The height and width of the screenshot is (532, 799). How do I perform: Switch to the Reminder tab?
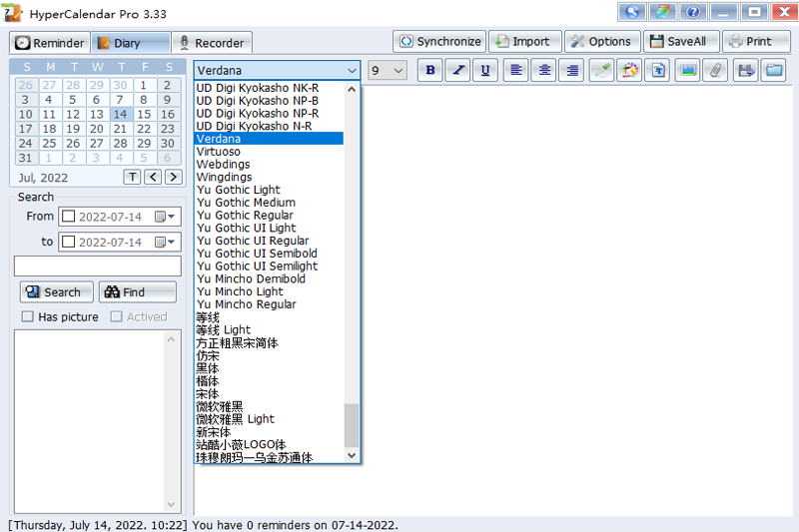coord(49,43)
